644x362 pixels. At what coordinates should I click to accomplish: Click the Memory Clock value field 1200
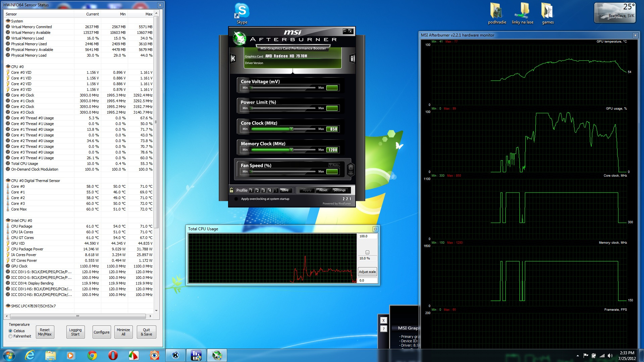[x=332, y=150]
